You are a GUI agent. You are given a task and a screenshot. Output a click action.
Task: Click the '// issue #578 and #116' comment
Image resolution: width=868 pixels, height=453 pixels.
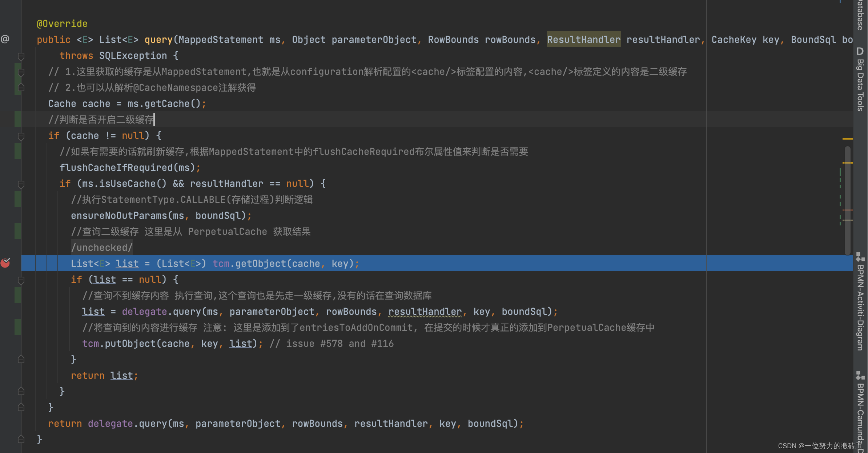pyautogui.click(x=331, y=344)
